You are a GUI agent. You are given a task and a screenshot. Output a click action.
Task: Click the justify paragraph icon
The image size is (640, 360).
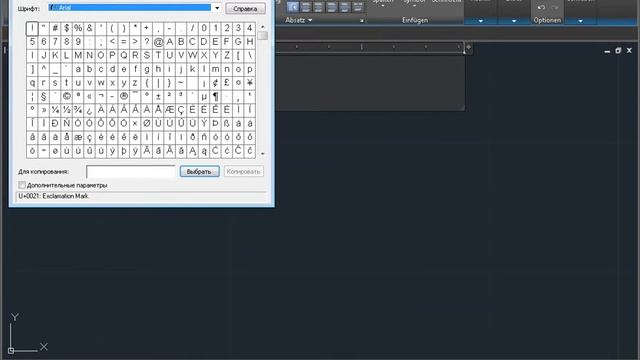click(345, 7)
